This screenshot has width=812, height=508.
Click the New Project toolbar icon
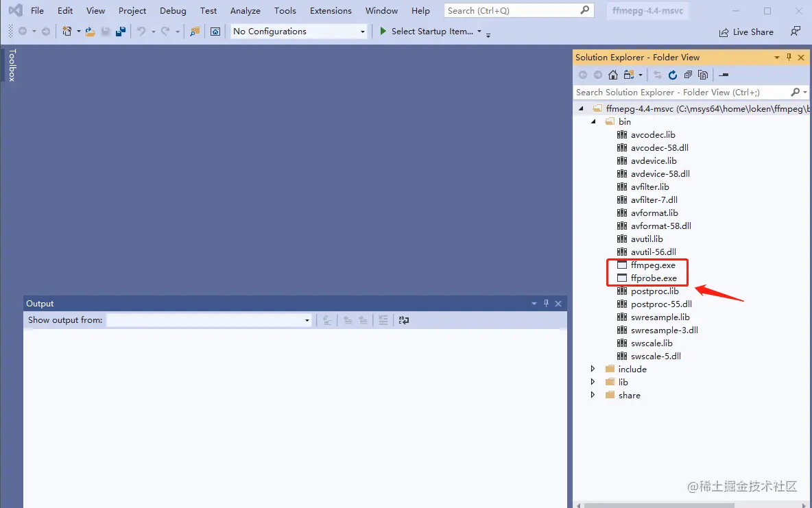coord(67,32)
